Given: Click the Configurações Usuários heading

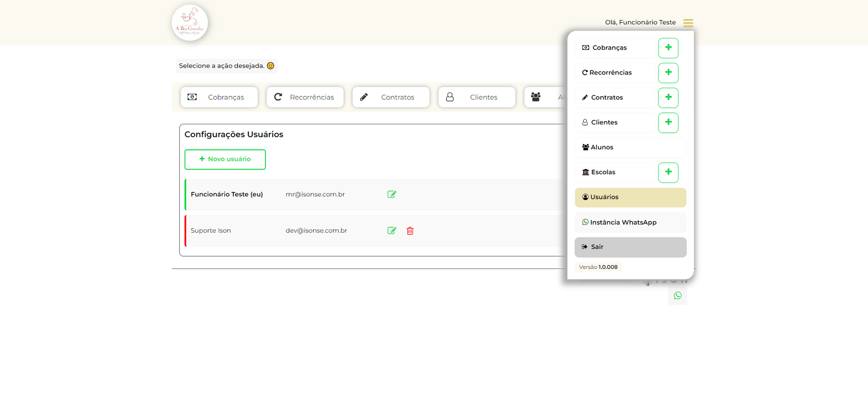Looking at the screenshot, I should click(x=234, y=135).
